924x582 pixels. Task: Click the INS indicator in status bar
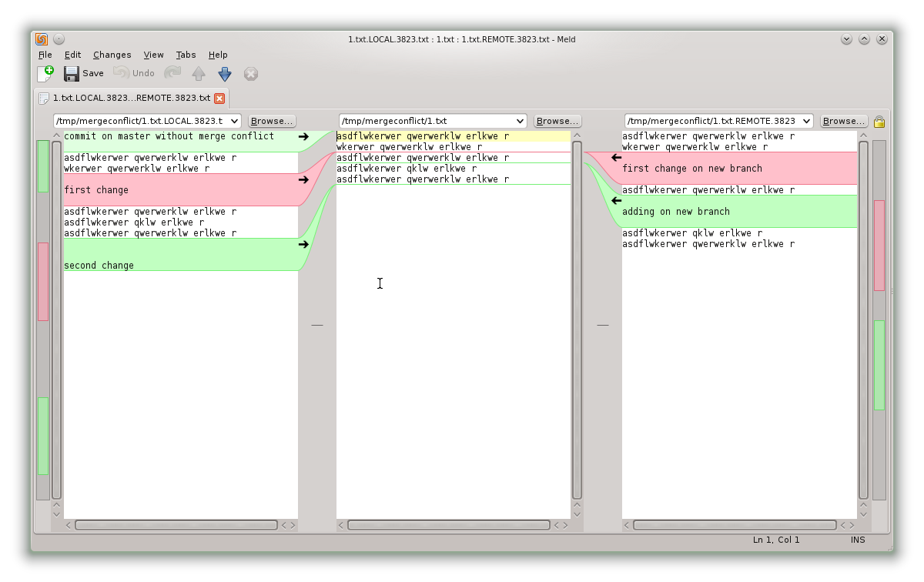click(858, 540)
